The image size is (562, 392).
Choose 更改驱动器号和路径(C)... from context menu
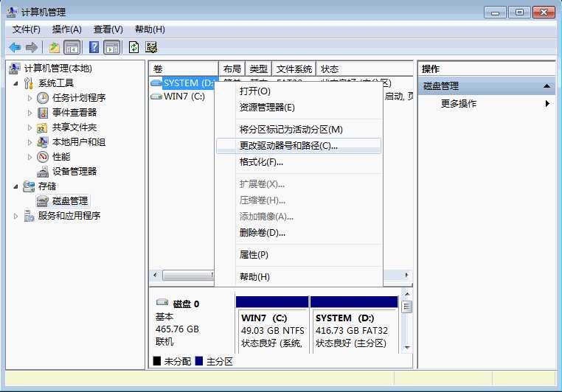pyautogui.click(x=288, y=146)
